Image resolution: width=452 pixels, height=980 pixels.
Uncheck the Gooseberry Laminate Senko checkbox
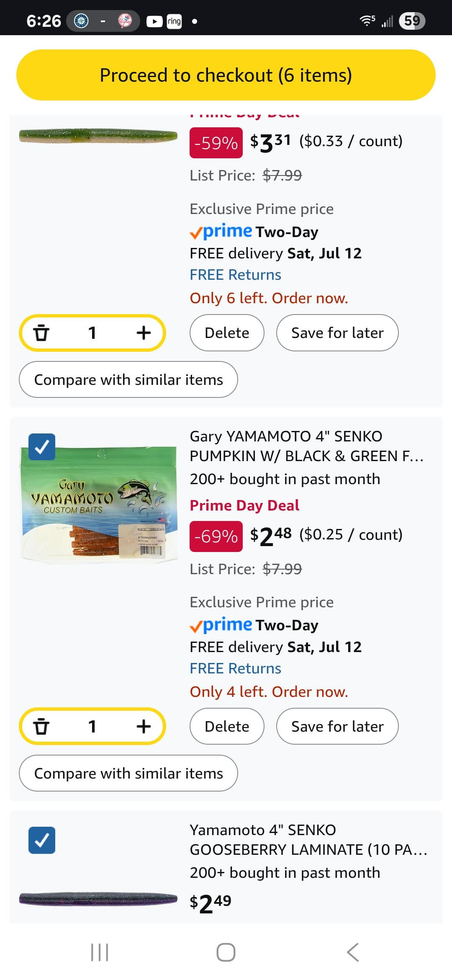coord(42,840)
